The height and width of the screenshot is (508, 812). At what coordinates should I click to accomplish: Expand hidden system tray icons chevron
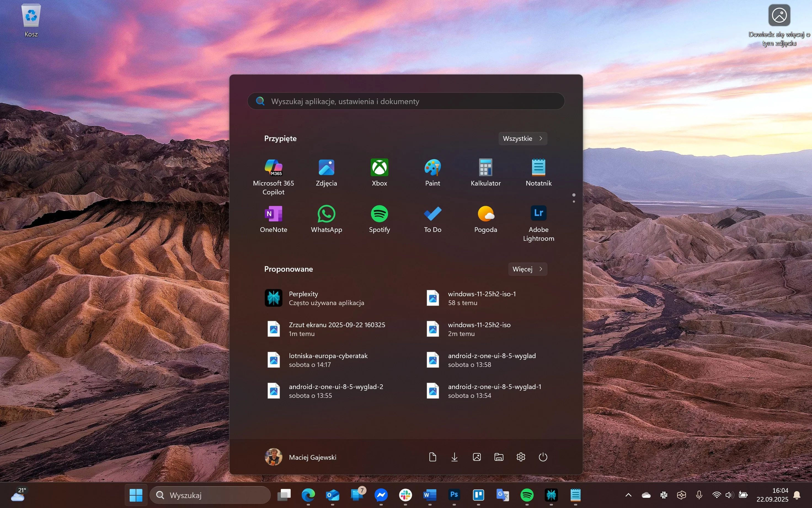pyautogui.click(x=629, y=495)
